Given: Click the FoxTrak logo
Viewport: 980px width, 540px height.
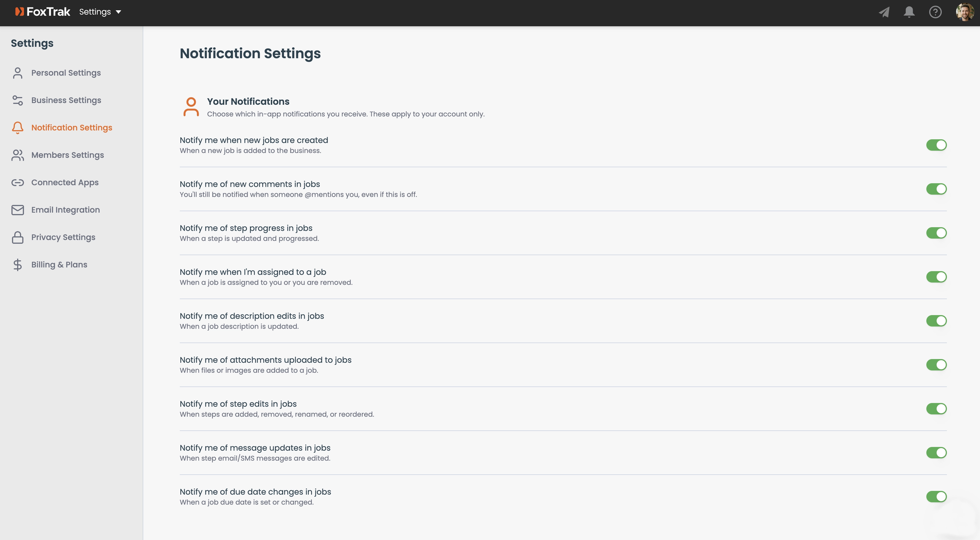Looking at the screenshot, I should point(42,12).
